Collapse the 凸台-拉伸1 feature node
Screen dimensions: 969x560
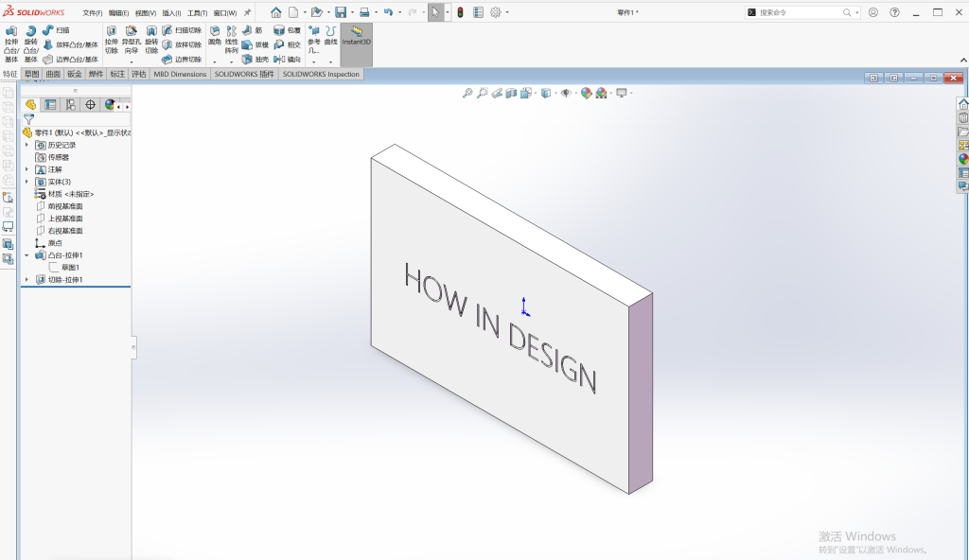point(26,255)
